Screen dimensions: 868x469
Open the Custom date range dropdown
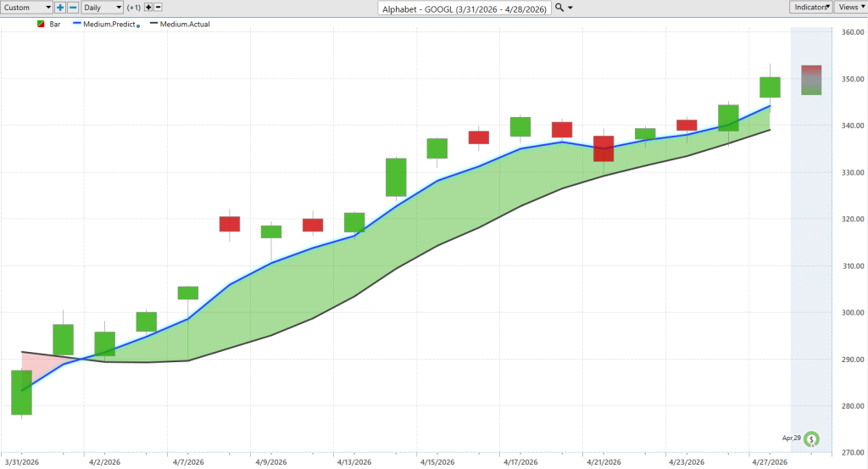click(x=26, y=8)
